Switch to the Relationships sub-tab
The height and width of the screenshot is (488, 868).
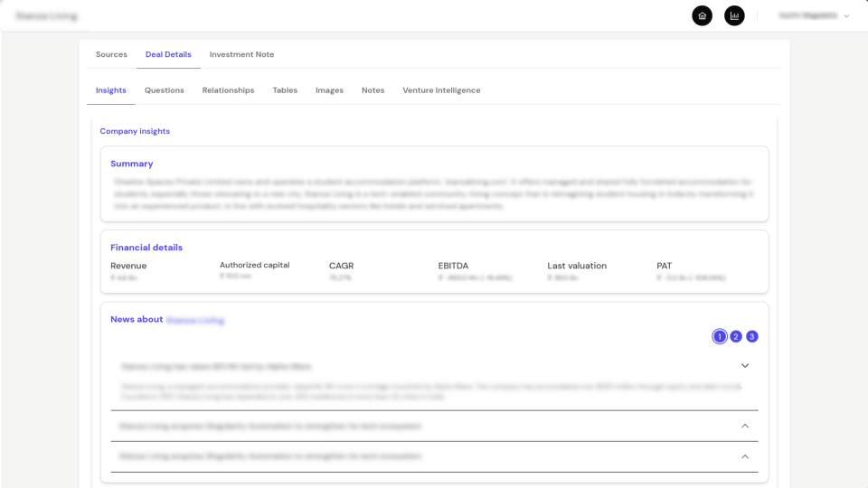click(228, 90)
